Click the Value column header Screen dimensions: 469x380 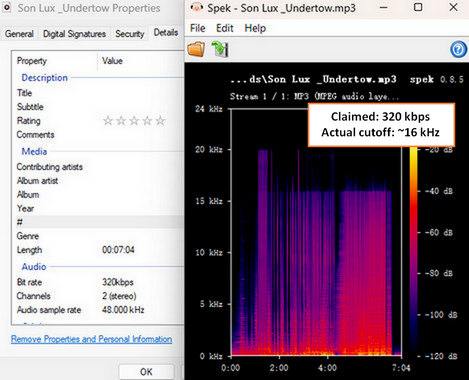coord(112,61)
